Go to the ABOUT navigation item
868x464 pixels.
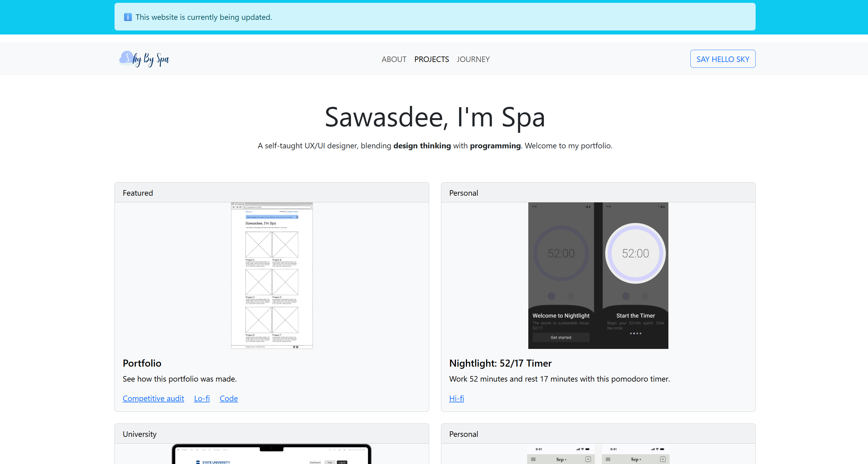394,59
